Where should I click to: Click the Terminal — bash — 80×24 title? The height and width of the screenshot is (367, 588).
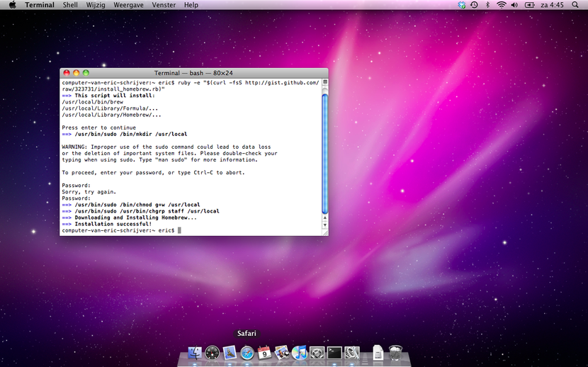click(x=193, y=73)
